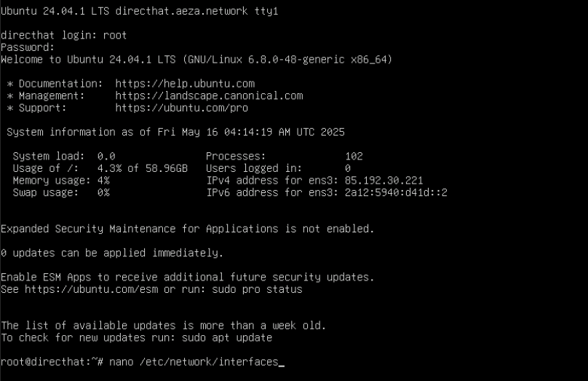Viewport: 588px width, 381px height.
Task: Click the blinking cursor after interfaces
Action: [x=282, y=362]
